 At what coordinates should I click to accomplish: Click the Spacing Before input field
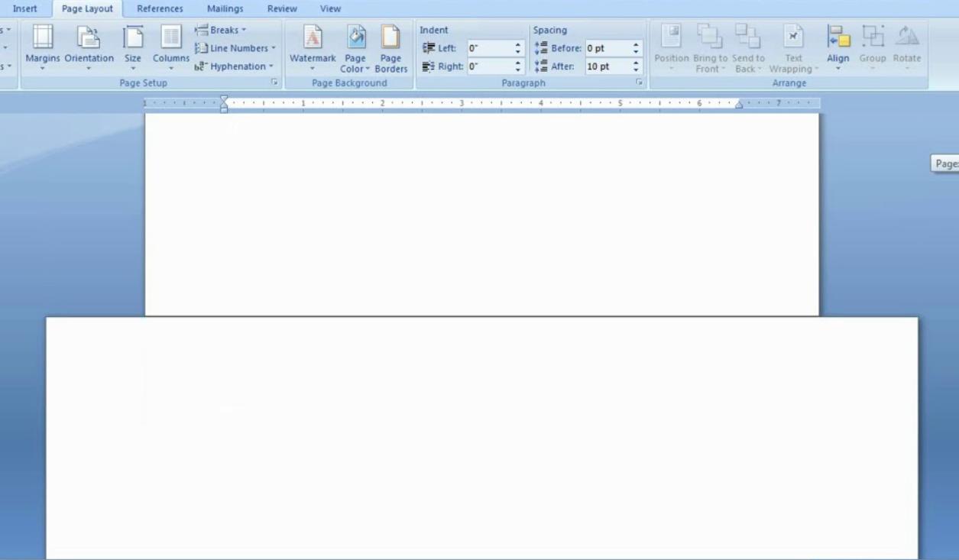click(x=607, y=48)
